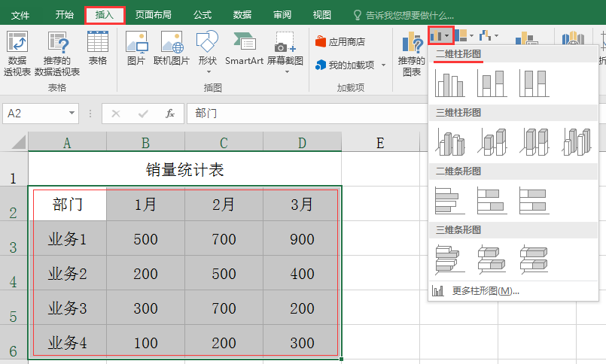
Task: Choose 3D stacked bar chart
Action: [492, 259]
